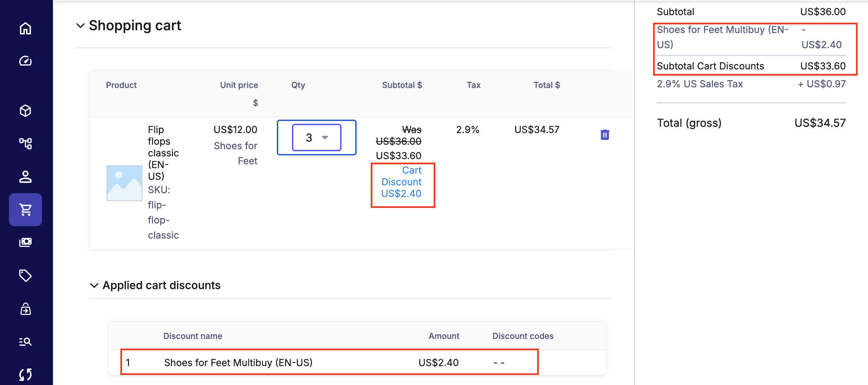Collapse the Shopping cart section
The height and width of the screenshot is (385, 868).
(80, 25)
